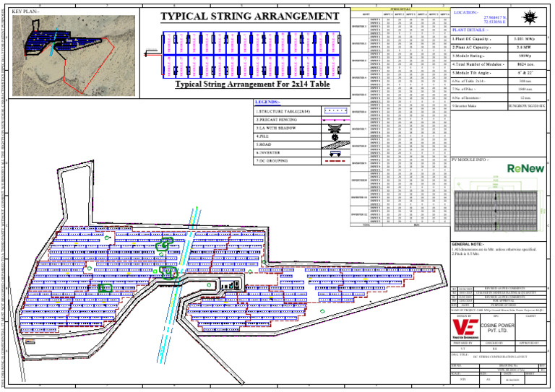Click the LA with shadow legend symbol

[335, 129]
